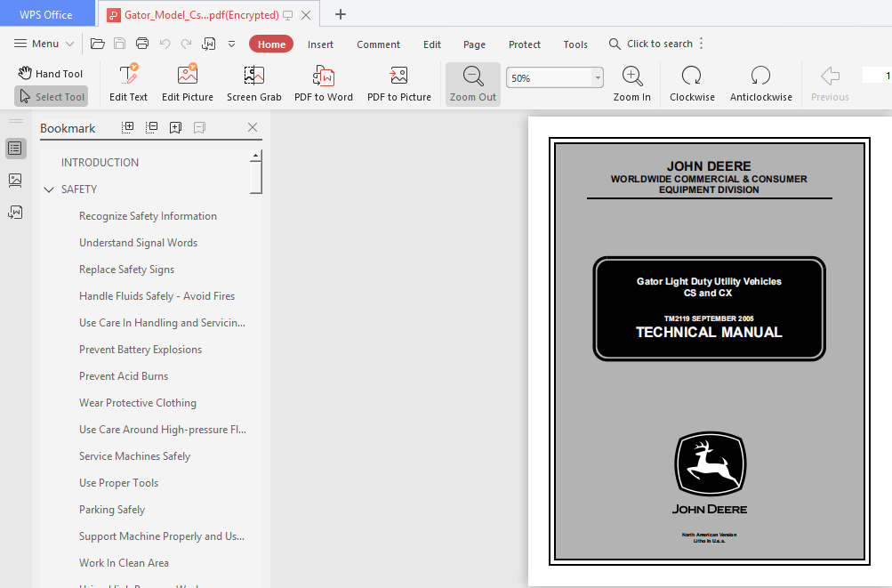The width and height of the screenshot is (892, 588).
Task: Open the Page tab
Action: click(x=474, y=44)
